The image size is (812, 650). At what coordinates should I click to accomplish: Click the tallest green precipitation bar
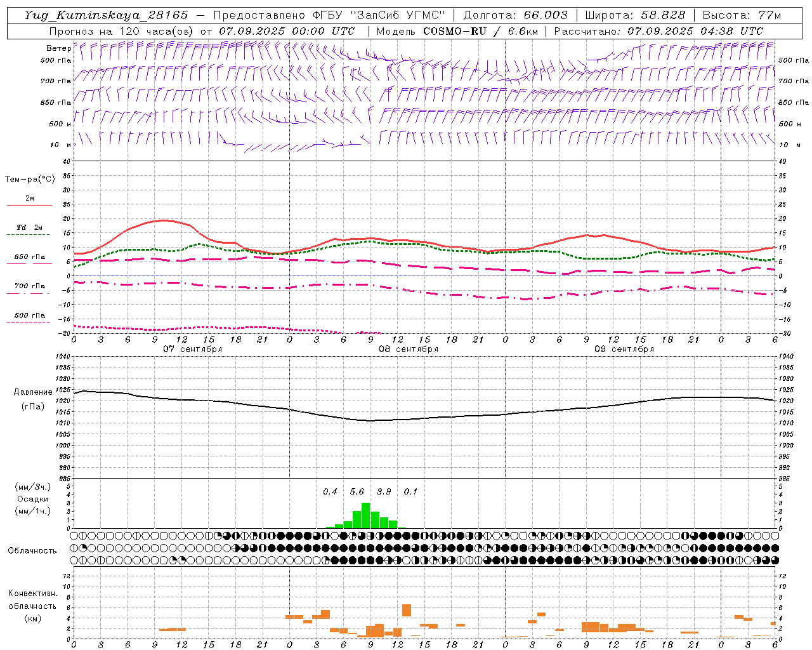tap(366, 515)
